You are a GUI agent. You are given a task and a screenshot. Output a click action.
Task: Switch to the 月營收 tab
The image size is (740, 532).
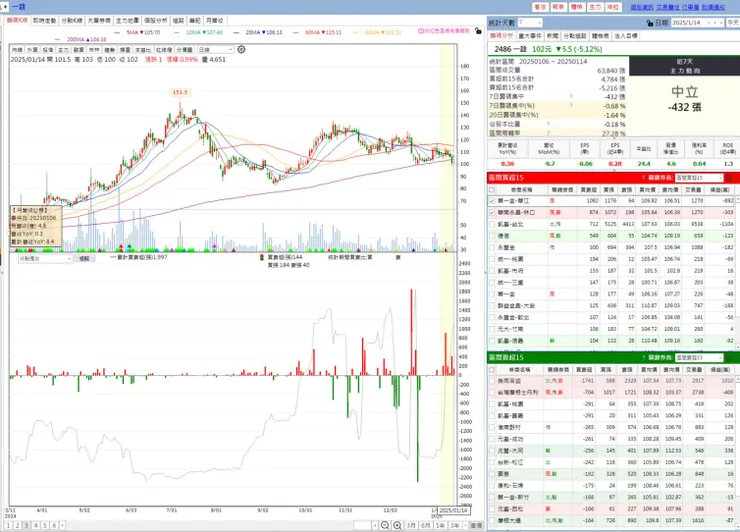coord(215,21)
